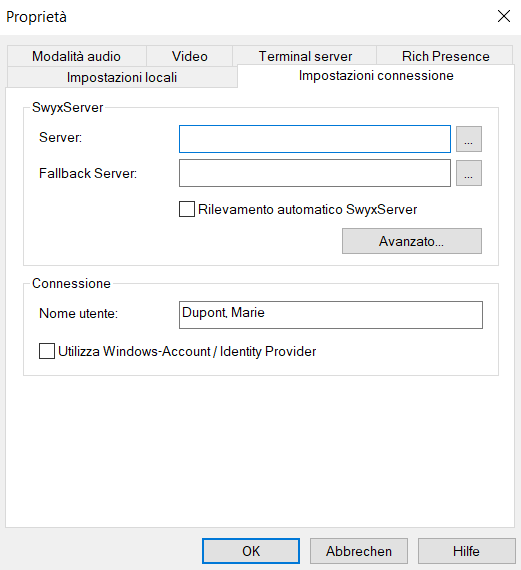
Task: Switch to the Modalità audio tab
Action: [76, 56]
